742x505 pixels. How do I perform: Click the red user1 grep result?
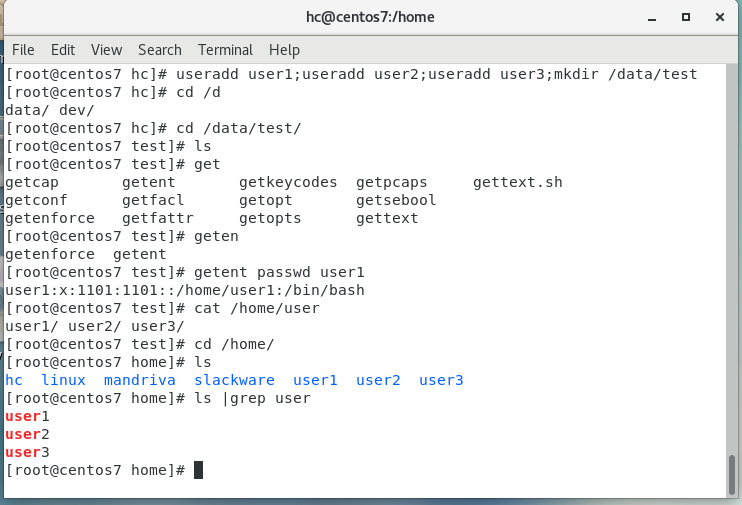27,416
